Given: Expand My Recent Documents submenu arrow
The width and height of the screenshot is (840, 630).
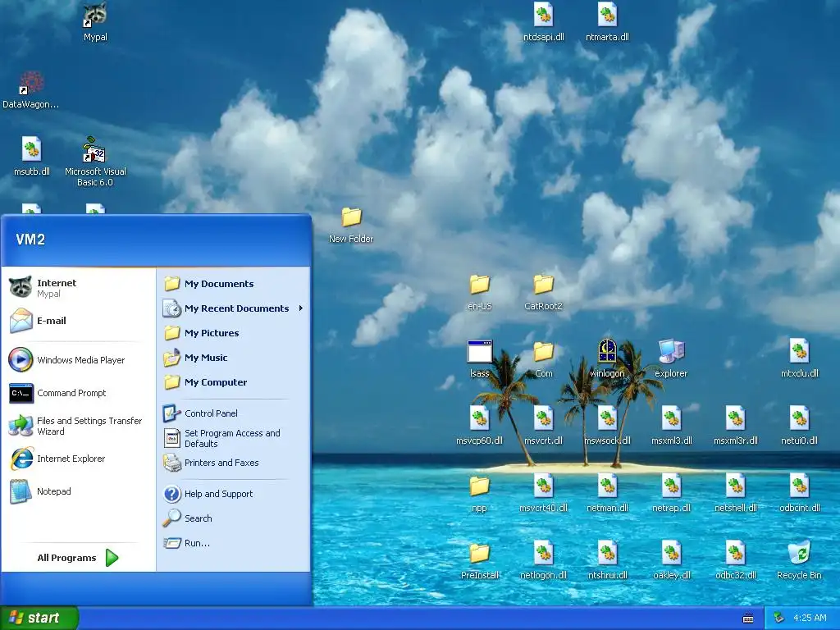Looking at the screenshot, I should click(x=301, y=308).
